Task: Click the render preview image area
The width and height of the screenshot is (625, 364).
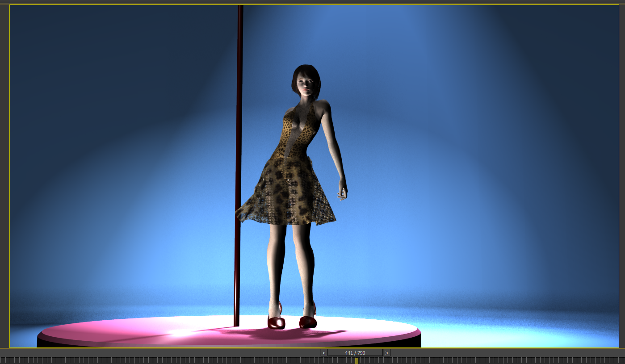Action: pos(134,134)
